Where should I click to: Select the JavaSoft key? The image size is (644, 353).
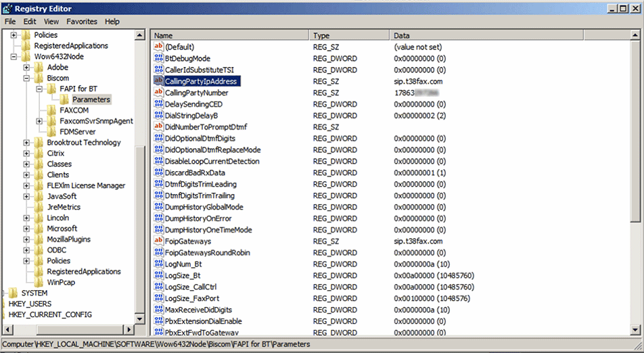click(x=62, y=196)
